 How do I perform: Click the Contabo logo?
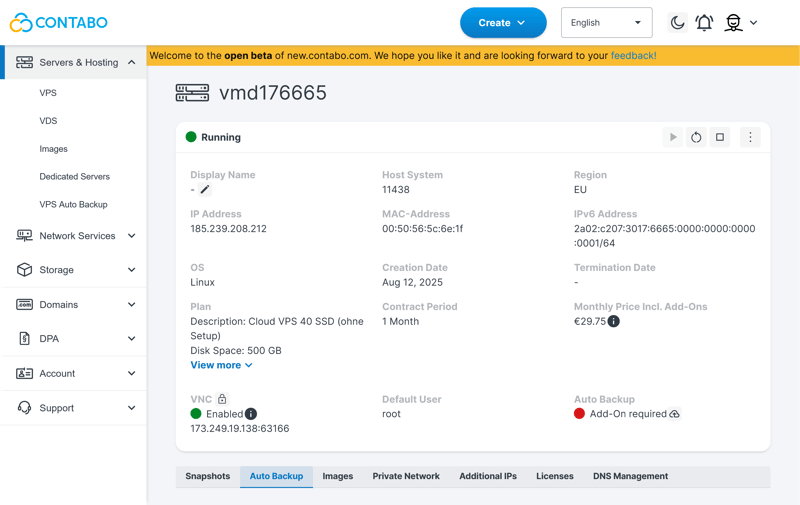[58, 22]
